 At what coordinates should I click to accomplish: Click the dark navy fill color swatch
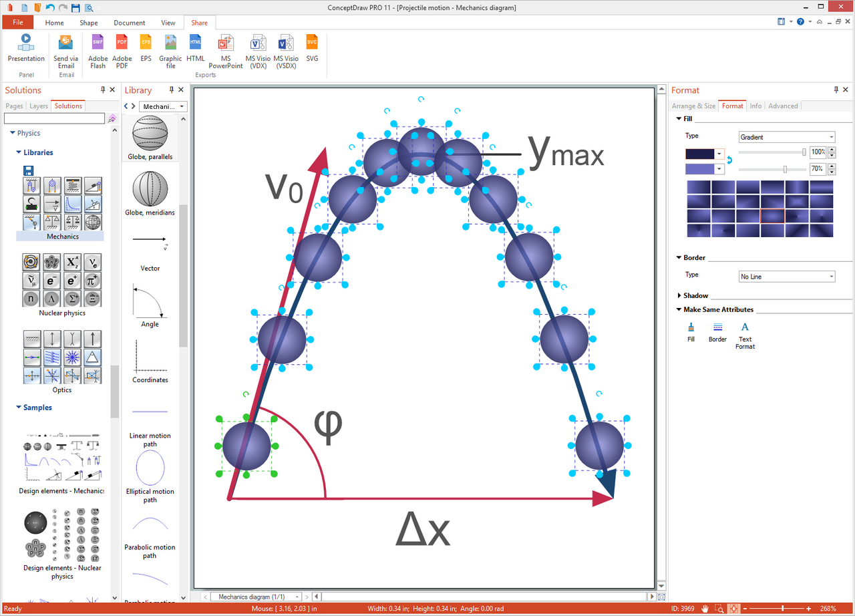coord(700,153)
